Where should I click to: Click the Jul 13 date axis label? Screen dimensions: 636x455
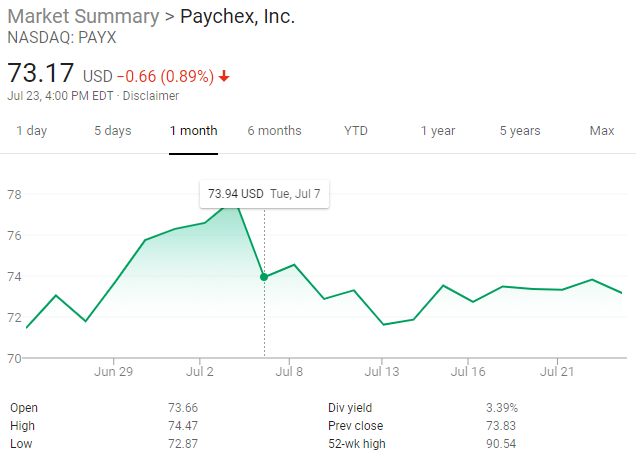pos(382,371)
